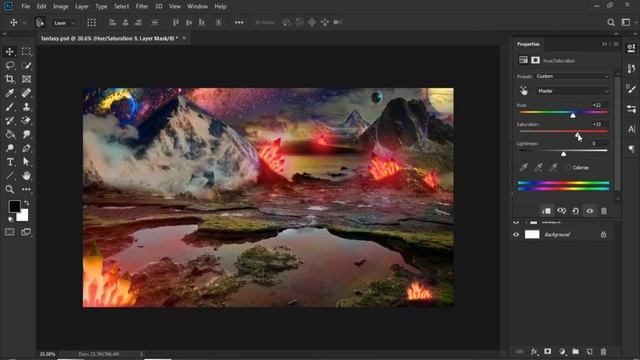Collapse the Properties panel double-arrow

(604, 44)
